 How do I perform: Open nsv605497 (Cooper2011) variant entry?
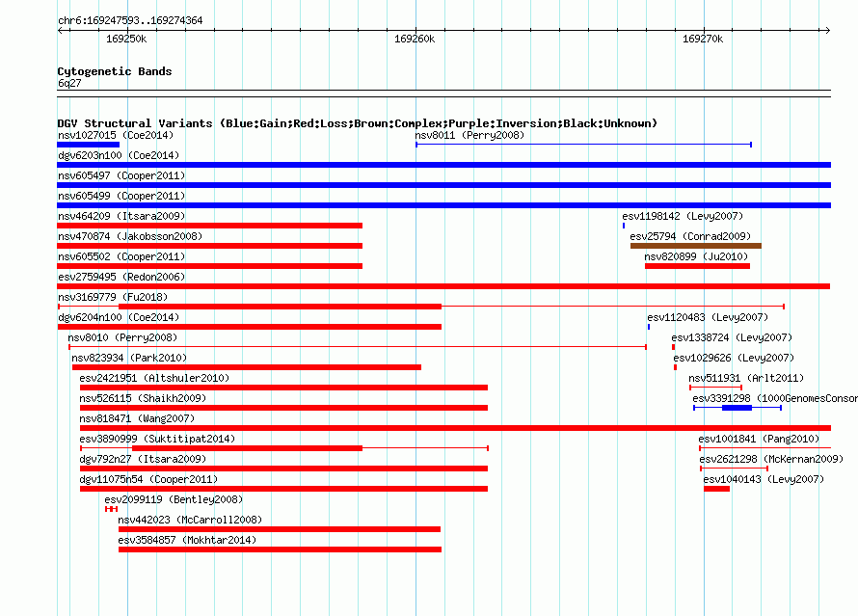pos(121,175)
